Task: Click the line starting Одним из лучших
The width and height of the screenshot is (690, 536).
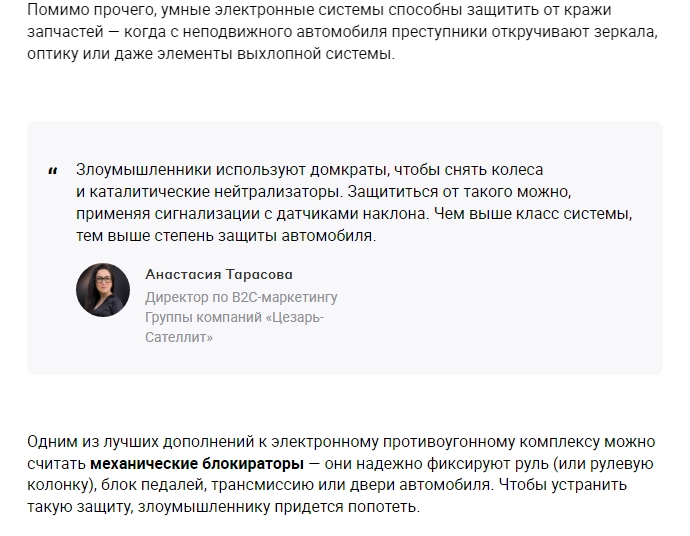Action: pyautogui.click(x=341, y=441)
